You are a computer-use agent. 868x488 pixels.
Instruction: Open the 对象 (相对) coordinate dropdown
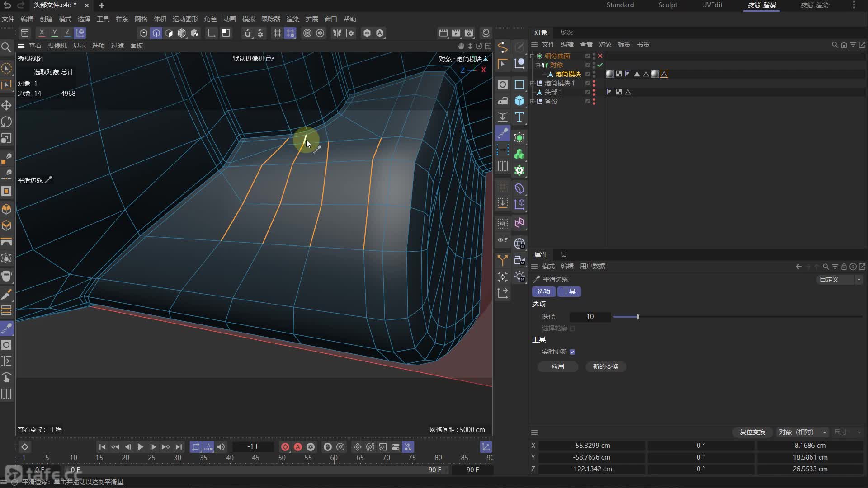802,432
